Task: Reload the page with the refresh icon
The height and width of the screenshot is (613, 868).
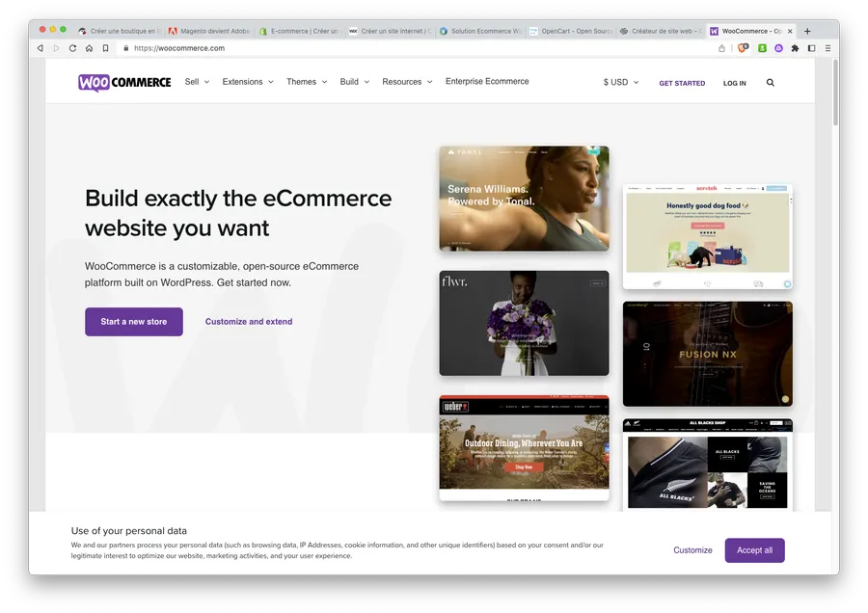Action: point(72,48)
